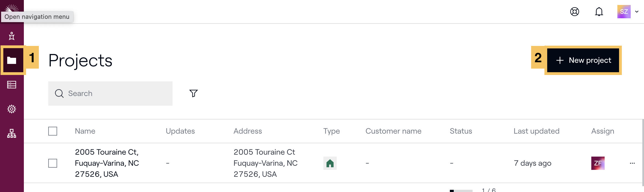Click the green house type icon
The image size is (644, 192).
click(330, 163)
